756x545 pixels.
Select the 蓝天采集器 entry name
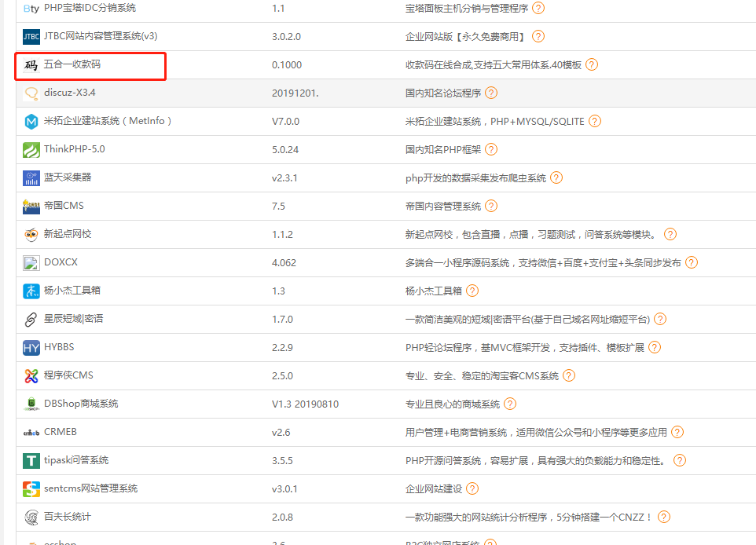coord(68,177)
